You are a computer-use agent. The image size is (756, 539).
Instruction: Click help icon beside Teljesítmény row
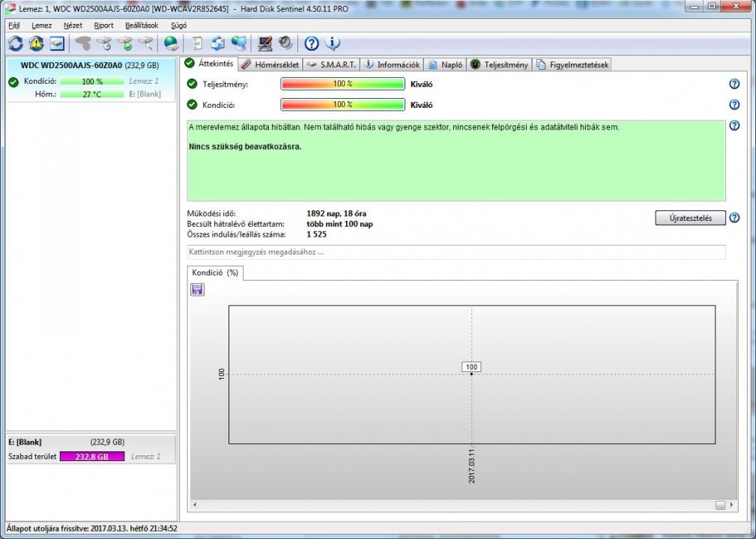(734, 84)
